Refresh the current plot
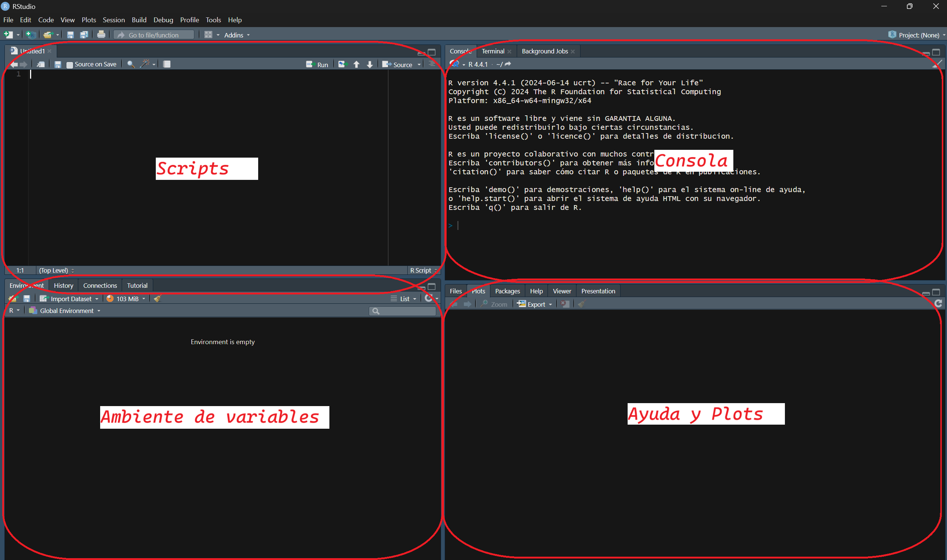Screen dimensions: 947x560 point(938,304)
